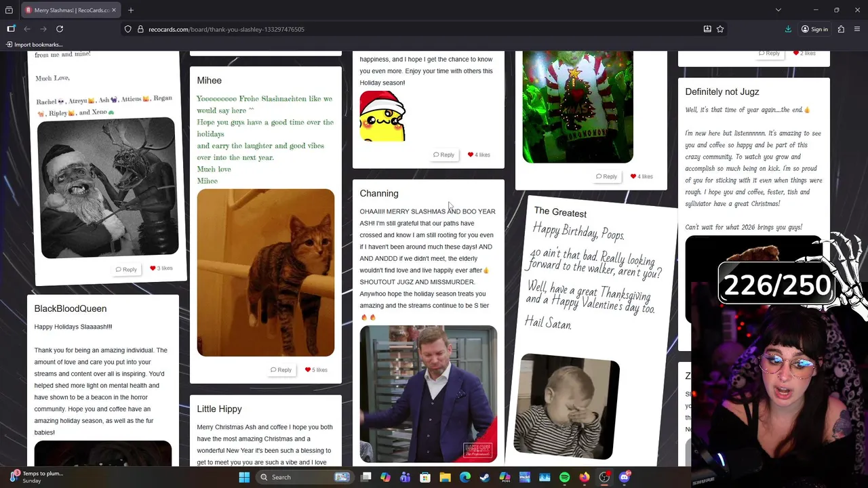868x488 pixels.
Task: Open a new tab with the plus button
Action: point(131,10)
